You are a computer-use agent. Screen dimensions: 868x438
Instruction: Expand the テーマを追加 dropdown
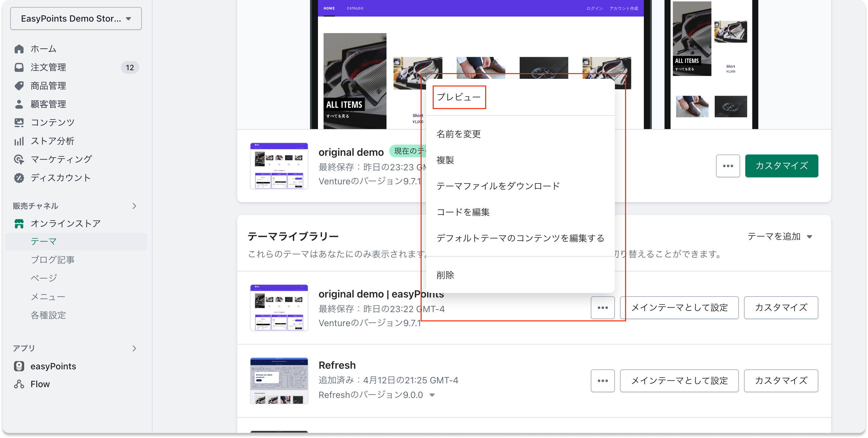pyautogui.click(x=780, y=236)
